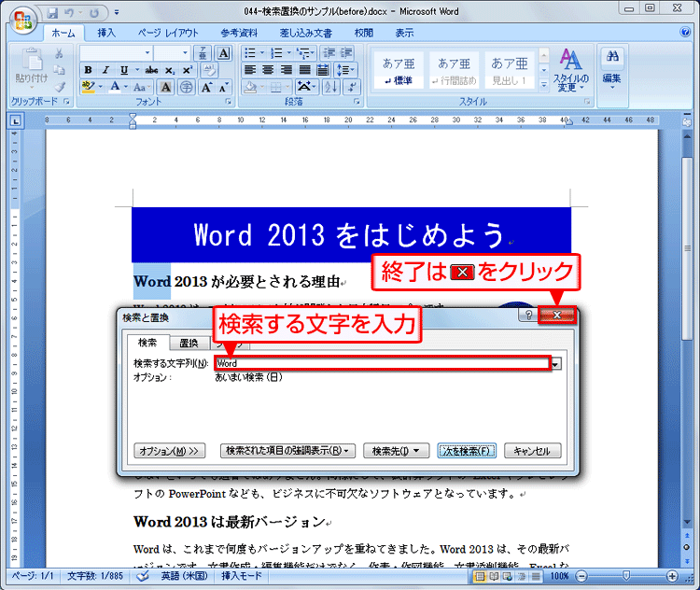Click the Distribute text alignment icon
Screen dimensions: 700x590
coord(322,70)
